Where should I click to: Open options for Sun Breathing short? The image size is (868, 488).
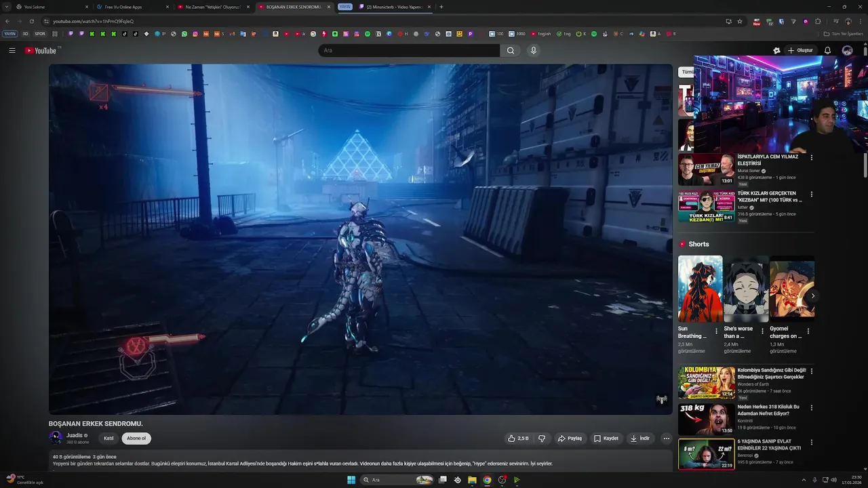tap(716, 331)
